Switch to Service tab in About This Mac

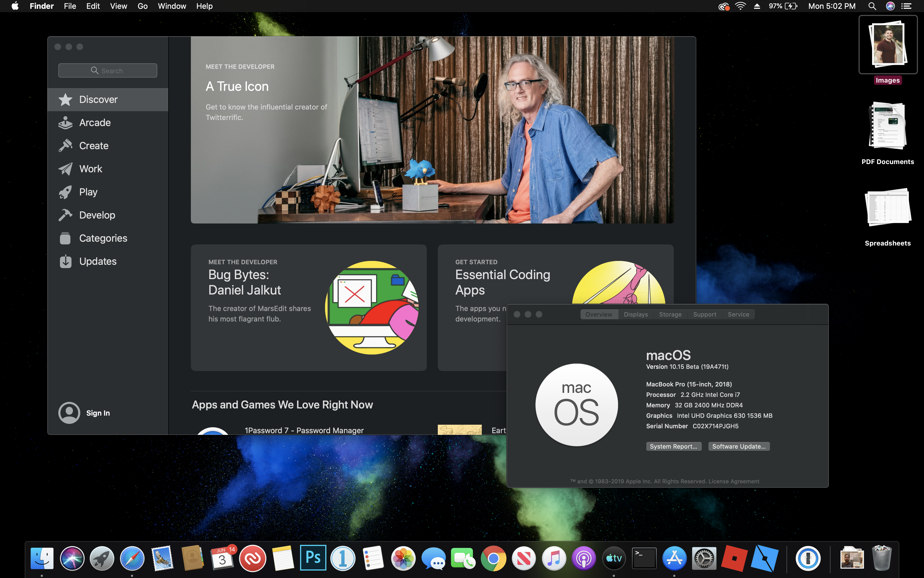pos(738,314)
